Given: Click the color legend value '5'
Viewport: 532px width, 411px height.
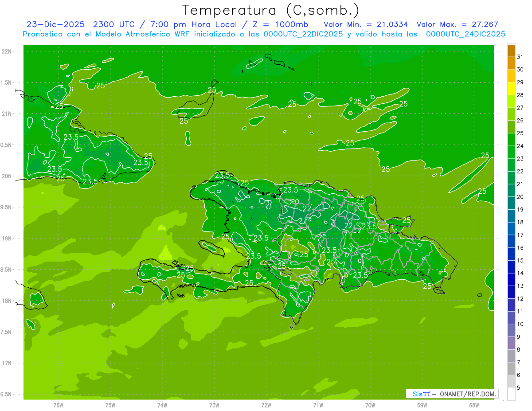Looking at the screenshot, I should [x=519, y=388].
